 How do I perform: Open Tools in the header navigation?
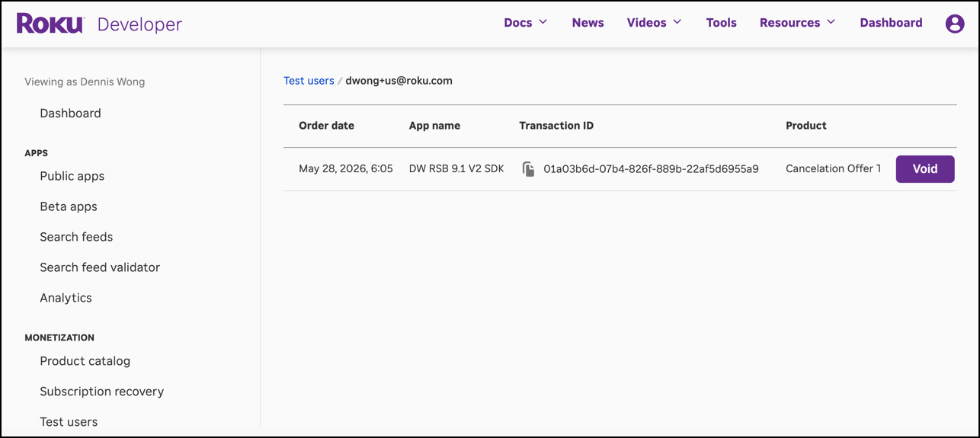coord(721,23)
